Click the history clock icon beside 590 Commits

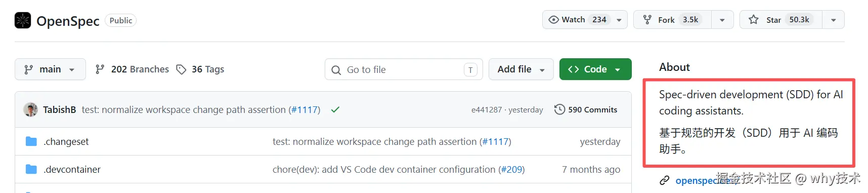pyautogui.click(x=559, y=109)
